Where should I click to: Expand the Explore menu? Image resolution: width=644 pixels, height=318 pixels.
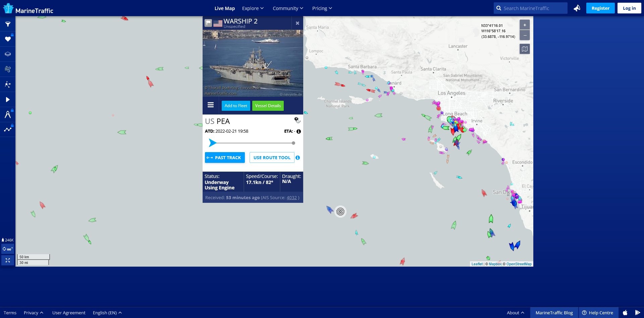click(x=253, y=8)
